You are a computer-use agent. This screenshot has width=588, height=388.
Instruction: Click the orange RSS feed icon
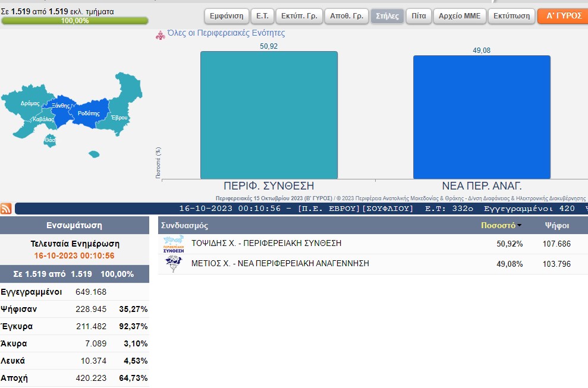[x=6, y=208]
